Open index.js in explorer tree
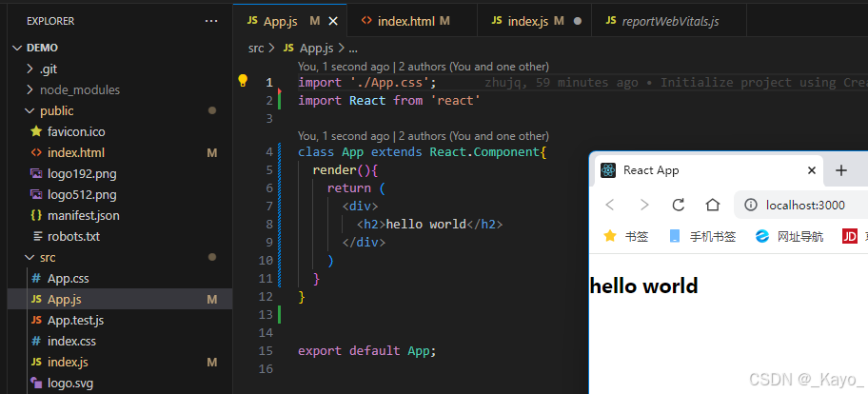The width and height of the screenshot is (868, 394). [x=120, y=362]
